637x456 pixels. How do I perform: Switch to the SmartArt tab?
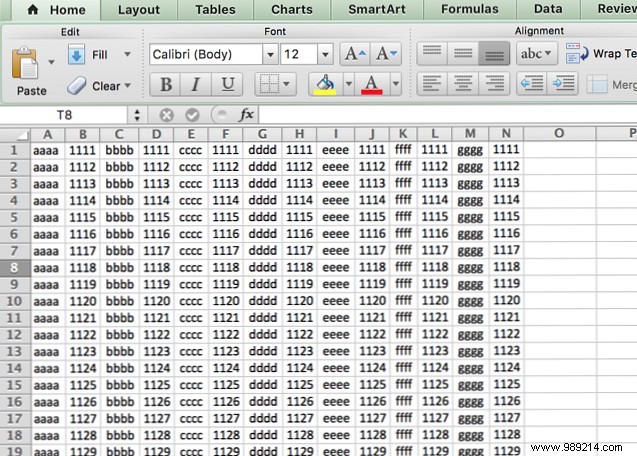tap(377, 9)
